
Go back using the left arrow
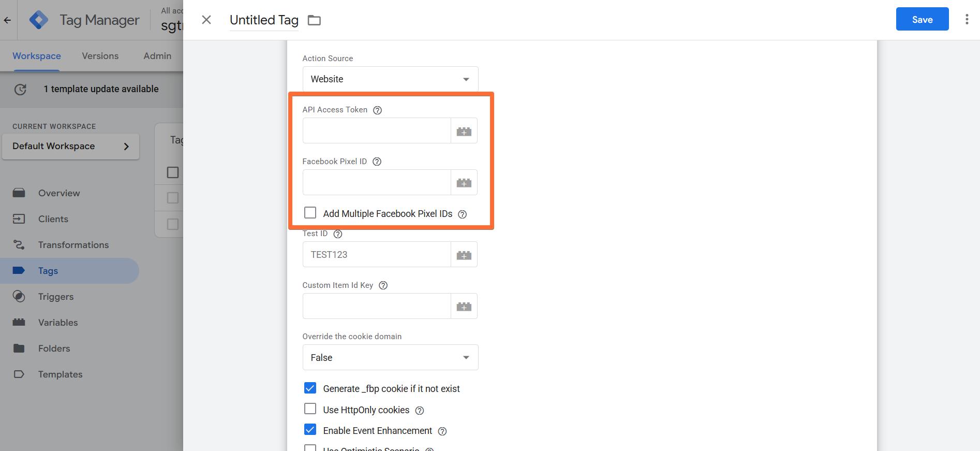pos(7,20)
